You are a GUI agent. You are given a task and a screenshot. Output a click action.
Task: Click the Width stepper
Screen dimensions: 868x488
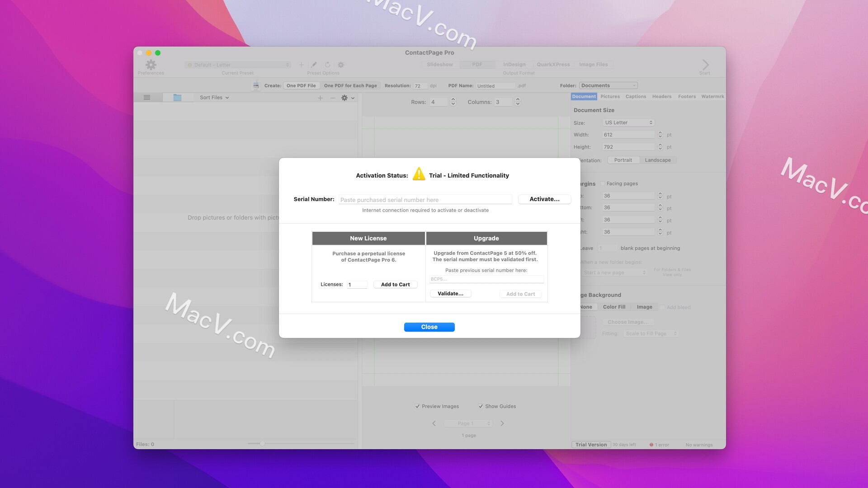click(x=660, y=135)
